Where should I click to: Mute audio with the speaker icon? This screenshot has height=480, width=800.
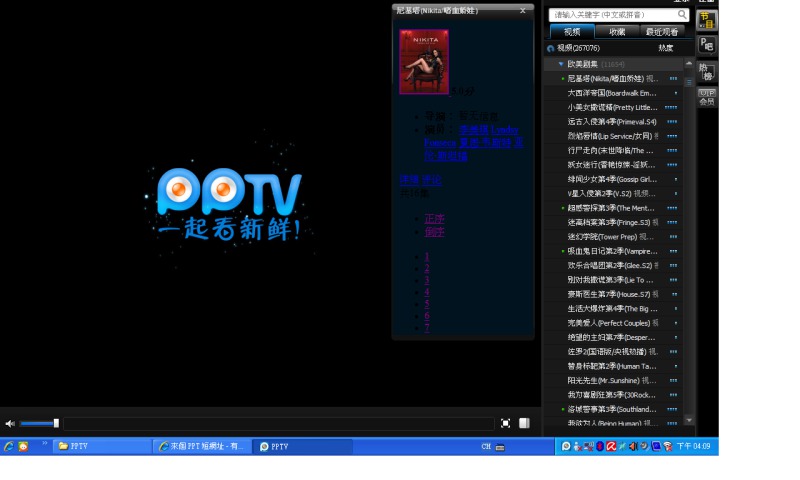point(10,423)
